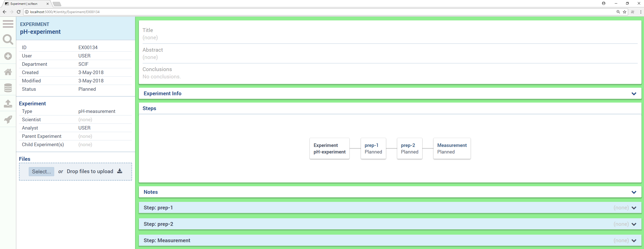The height and width of the screenshot is (249, 644).
Task: Open the hamburger menu icon
Action: [x=8, y=24]
